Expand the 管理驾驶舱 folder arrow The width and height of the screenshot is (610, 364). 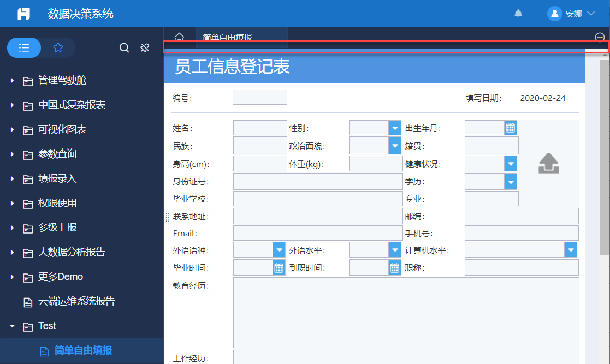point(12,81)
